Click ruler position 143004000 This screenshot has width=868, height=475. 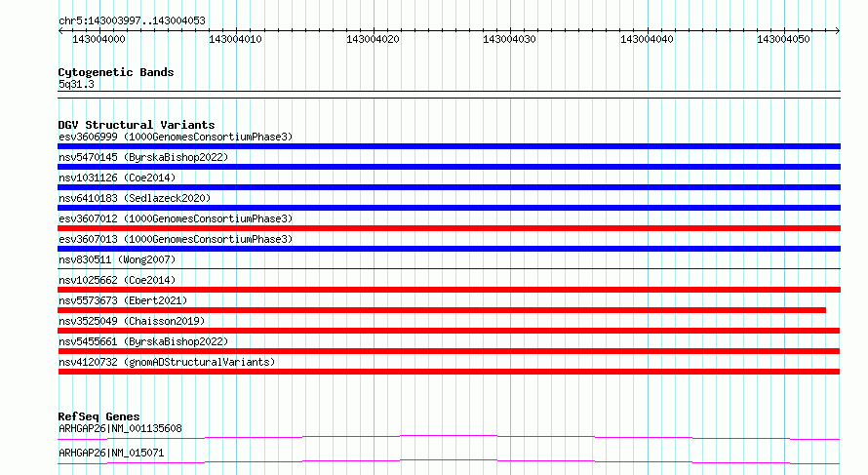(99, 39)
